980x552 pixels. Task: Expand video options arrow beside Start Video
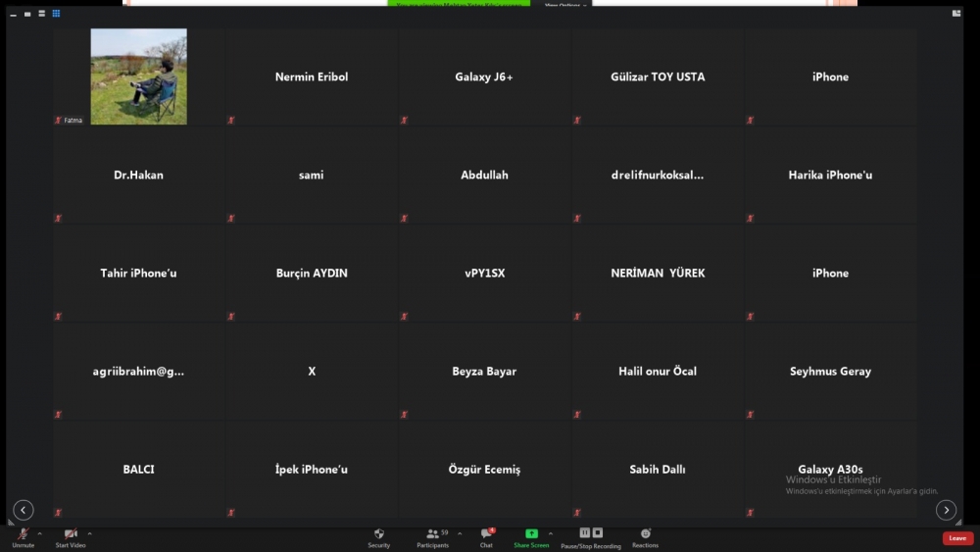coord(89,534)
